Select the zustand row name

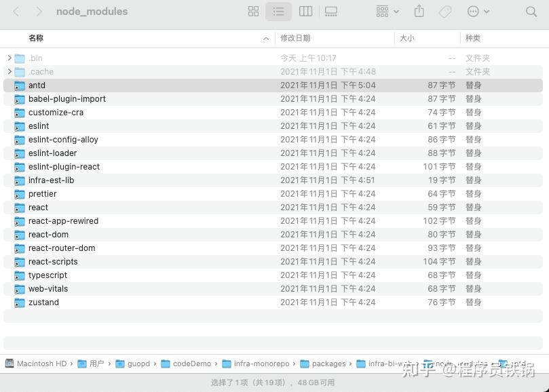pos(43,302)
